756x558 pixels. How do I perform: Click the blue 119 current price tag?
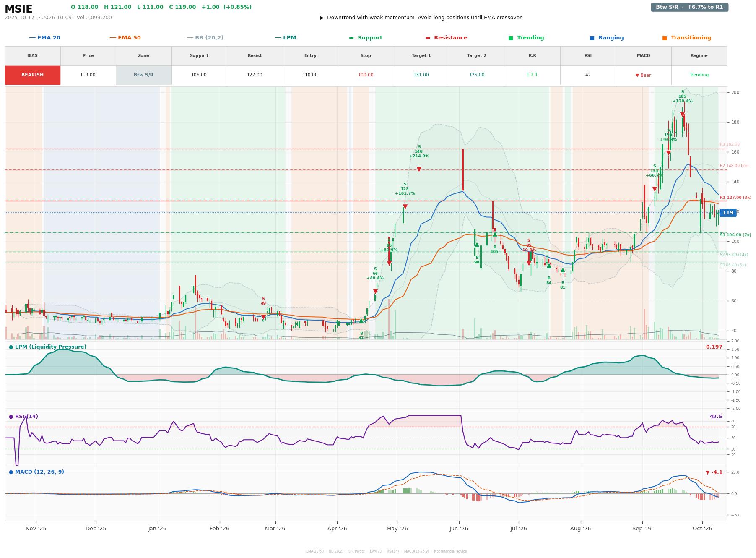coord(727,213)
